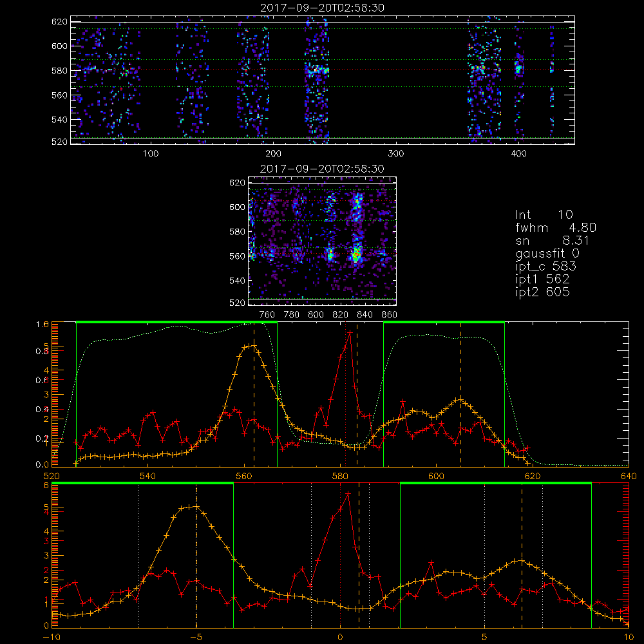Click the 'gaussfit 0' line
Viewport: 644px width, 644px height.
click(x=547, y=253)
